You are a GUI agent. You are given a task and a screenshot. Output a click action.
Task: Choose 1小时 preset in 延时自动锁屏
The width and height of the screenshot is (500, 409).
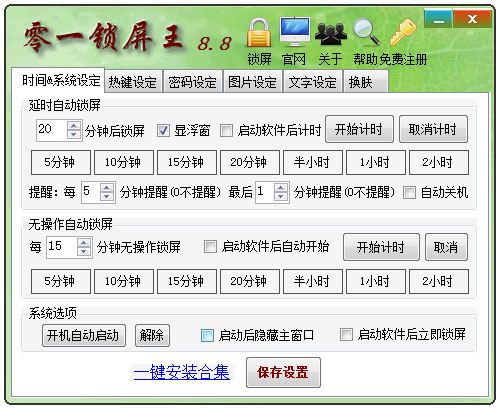pyautogui.click(x=376, y=162)
